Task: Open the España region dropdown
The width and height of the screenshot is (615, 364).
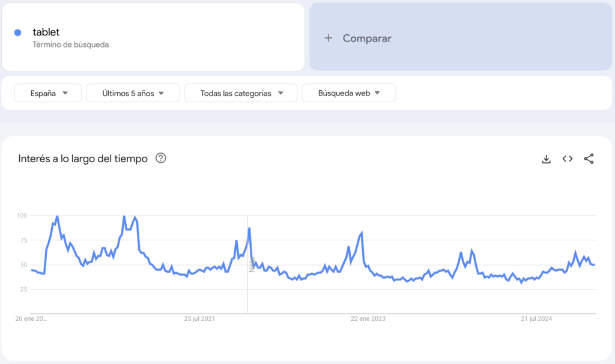Action: 47,93
